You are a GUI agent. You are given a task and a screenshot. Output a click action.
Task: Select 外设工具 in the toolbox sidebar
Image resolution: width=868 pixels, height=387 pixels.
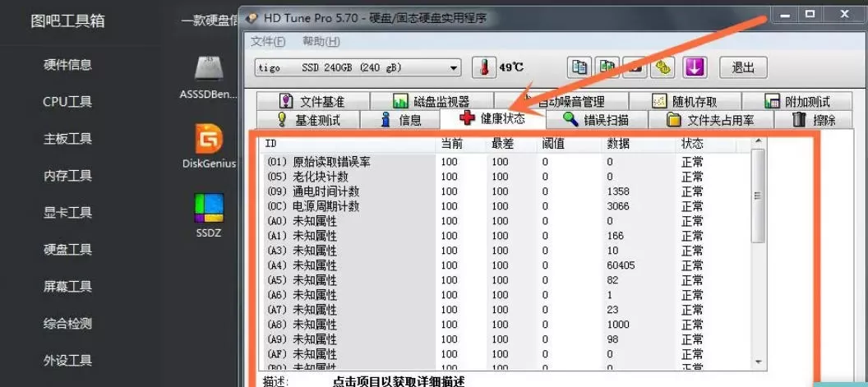click(67, 361)
